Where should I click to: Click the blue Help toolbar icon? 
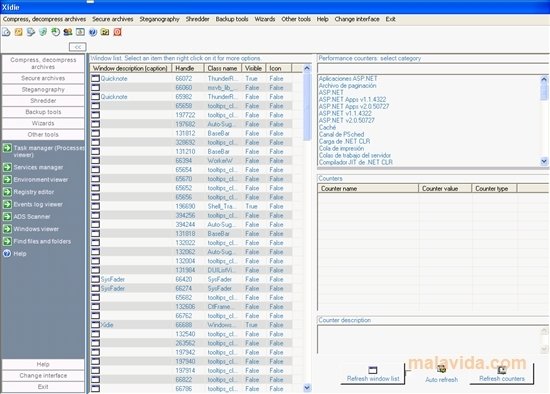pos(93,32)
